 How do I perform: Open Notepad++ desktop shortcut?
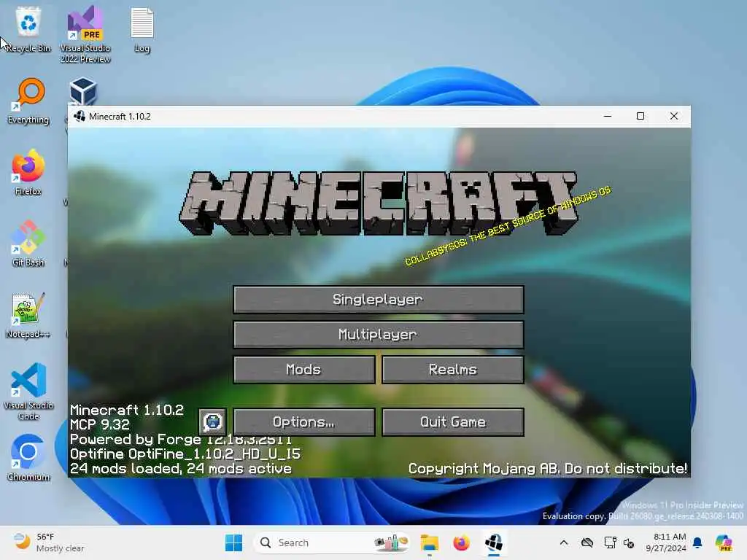tap(28, 315)
